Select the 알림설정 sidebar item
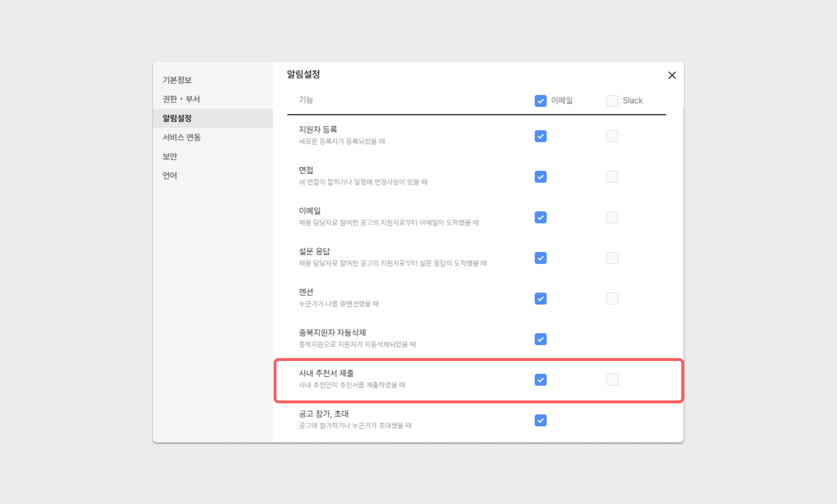This screenshot has height=504, width=837. pos(177,118)
